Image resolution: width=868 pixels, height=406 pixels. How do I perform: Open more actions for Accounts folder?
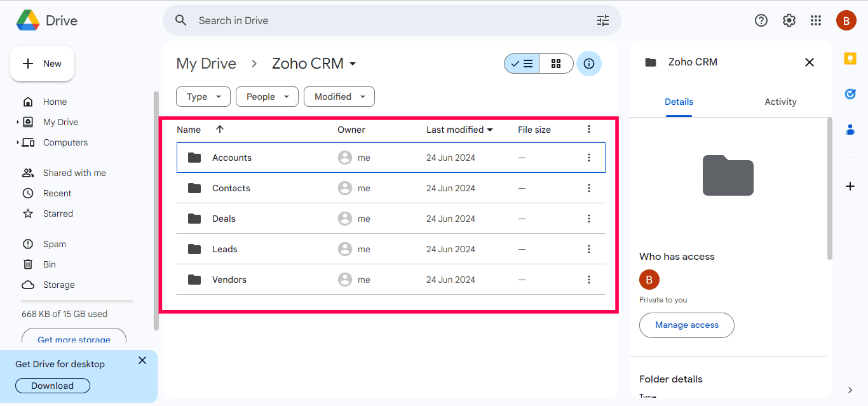pyautogui.click(x=589, y=158)
